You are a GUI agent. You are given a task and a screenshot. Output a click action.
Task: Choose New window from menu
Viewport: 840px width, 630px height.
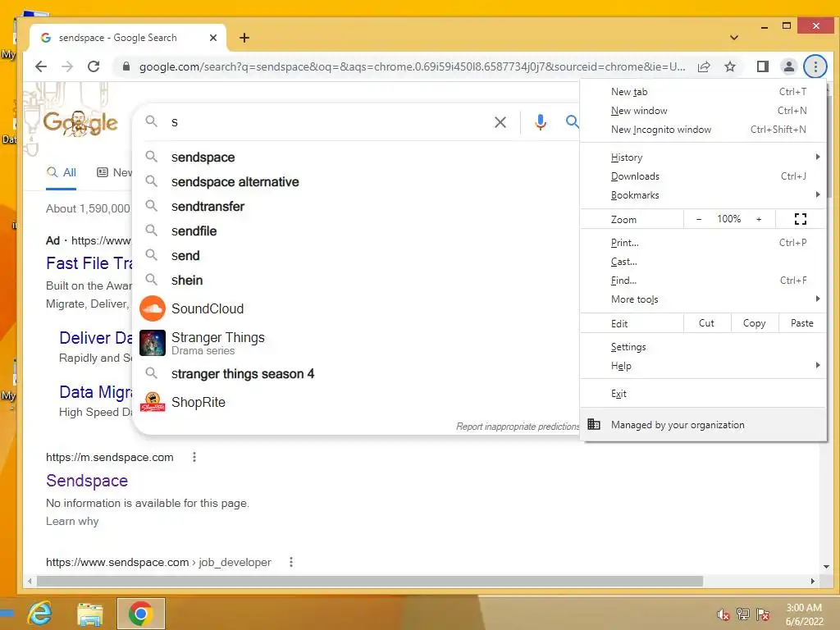pyautogui.click(x=703, y=111)
